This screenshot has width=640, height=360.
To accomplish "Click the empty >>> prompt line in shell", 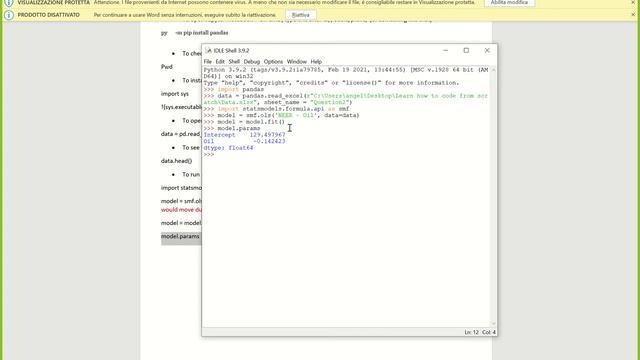I will 209,154.
